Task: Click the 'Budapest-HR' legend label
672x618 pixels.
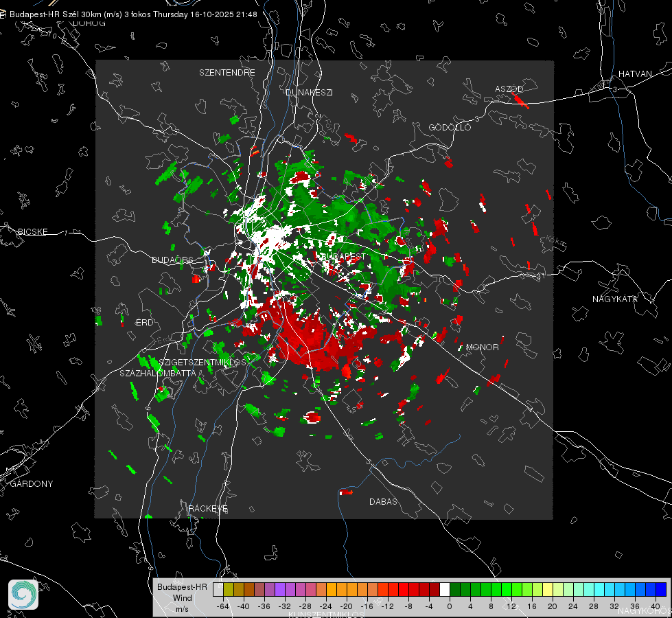Action: tap(182, 587)
